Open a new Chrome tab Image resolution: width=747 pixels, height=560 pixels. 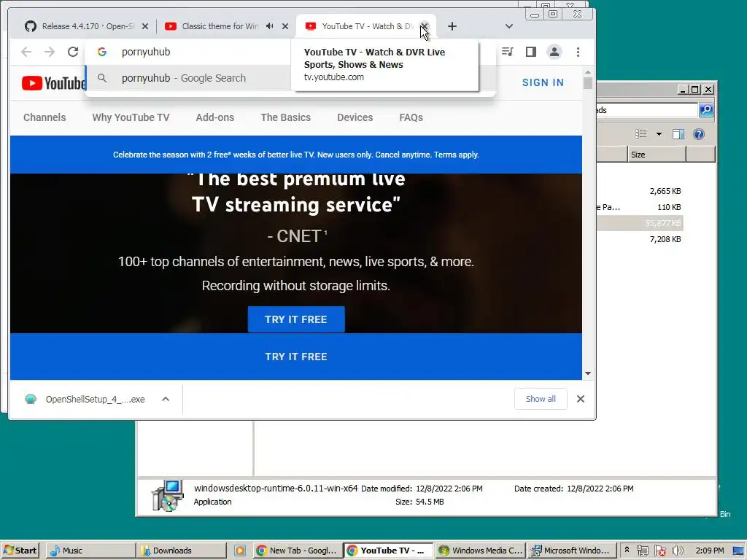click(x=452, y=26)
